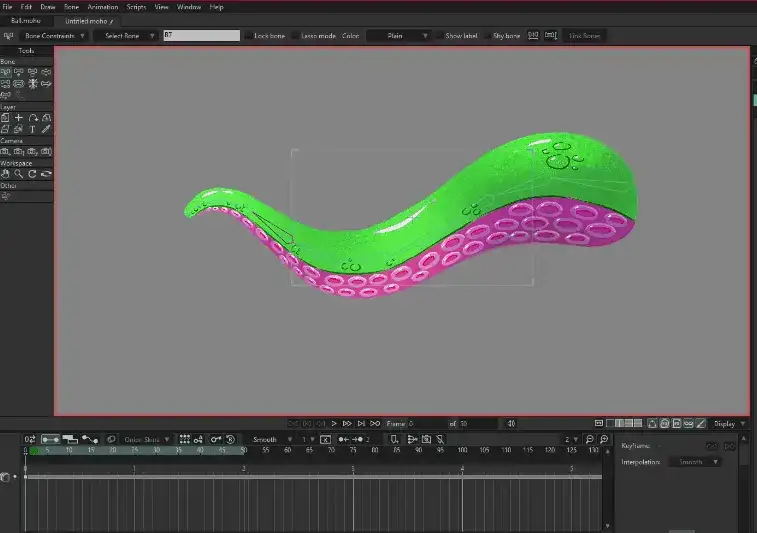The image size is (757, 533).
Task: Select the Text tool in Layer tools
Action: coord(32,129)
